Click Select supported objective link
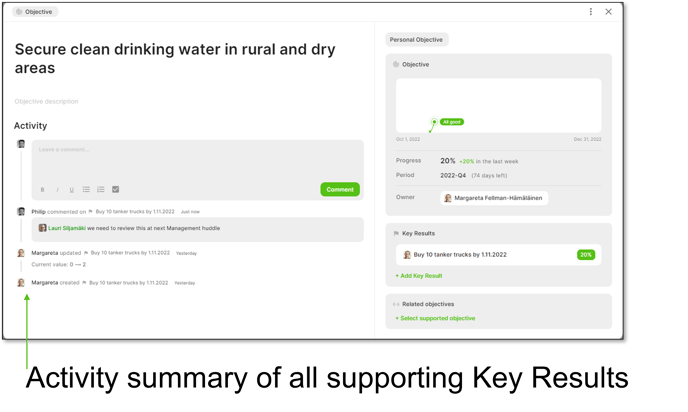This screenshot has height=412, width=688. pos(435,319)
